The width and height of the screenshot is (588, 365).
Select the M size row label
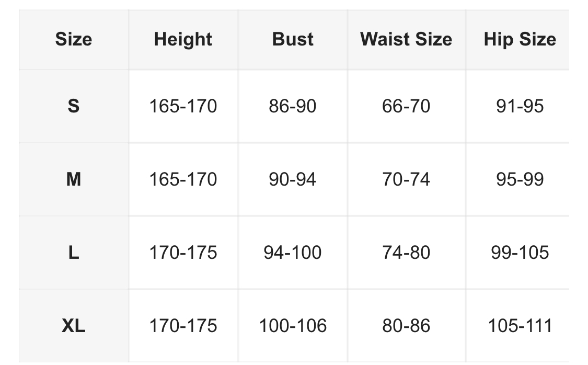pyautogui.click(x=74, y=179)
